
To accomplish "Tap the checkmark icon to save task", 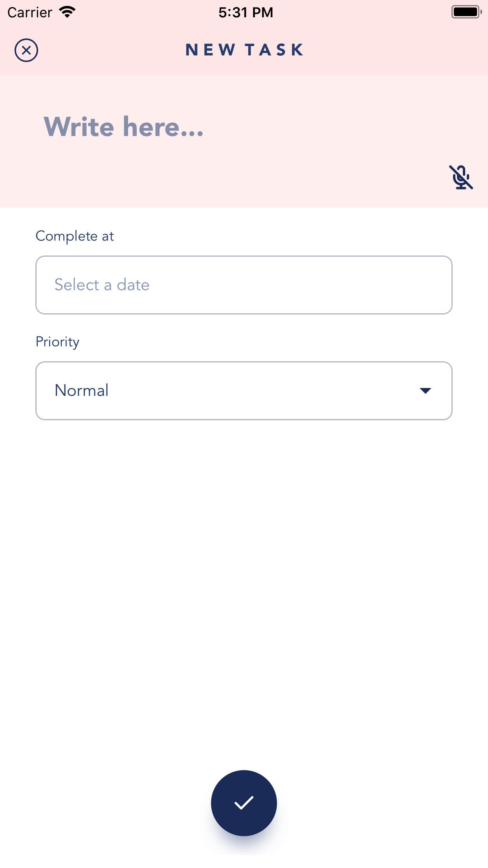I will pos(244,803).
